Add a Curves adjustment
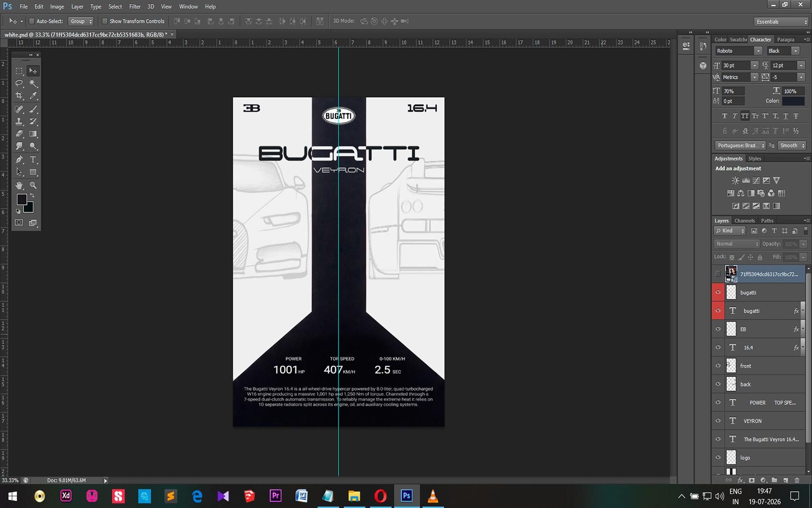The image size is (812, 508). point(756,180)
